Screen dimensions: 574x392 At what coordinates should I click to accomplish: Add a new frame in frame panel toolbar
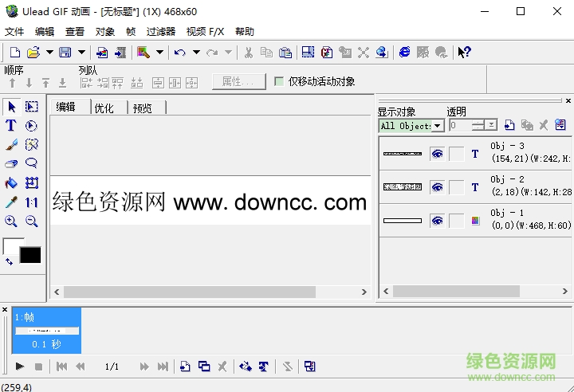coord(185,367)
